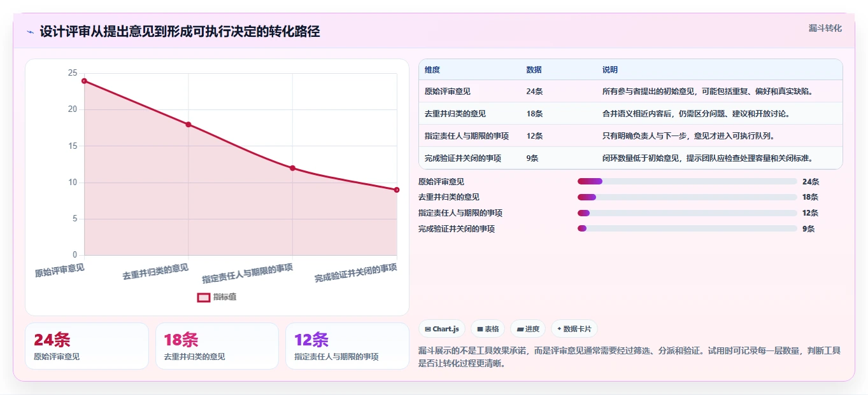This screenshot has width=868, height=395.
Task: Click the 指定责任人与期限的事项 progress bar
Action: [x=687, y=213]
